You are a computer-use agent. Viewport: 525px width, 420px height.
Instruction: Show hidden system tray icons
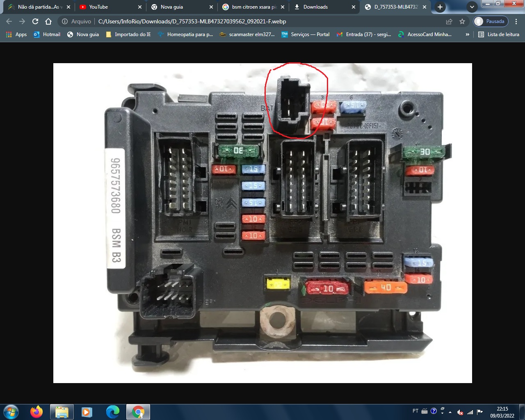450,412
